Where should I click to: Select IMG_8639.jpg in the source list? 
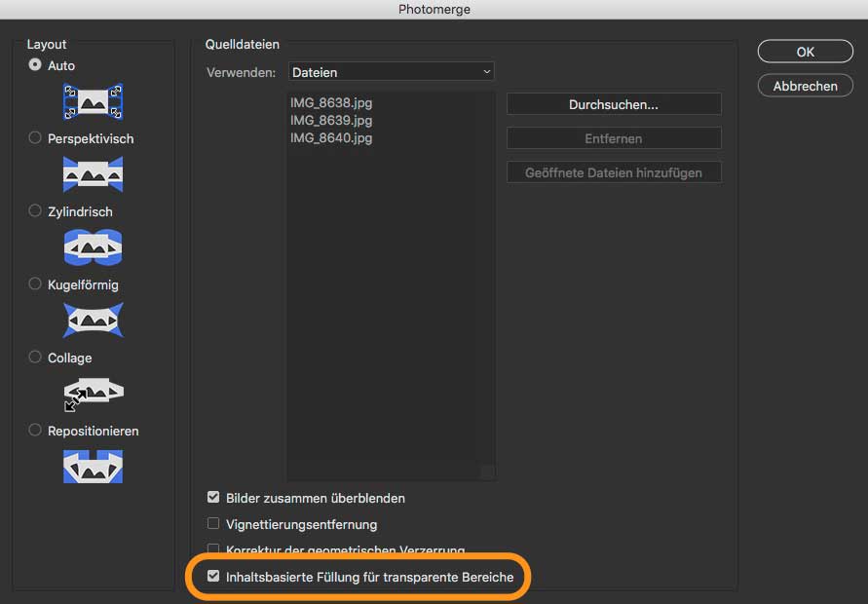click(x=331, y=120)
